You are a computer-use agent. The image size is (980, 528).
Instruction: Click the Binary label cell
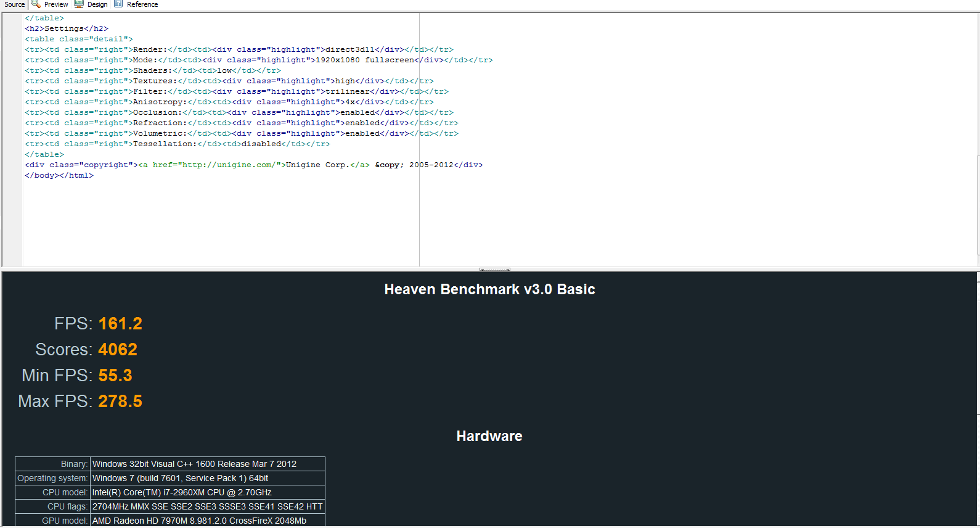(x=52, y=464)
